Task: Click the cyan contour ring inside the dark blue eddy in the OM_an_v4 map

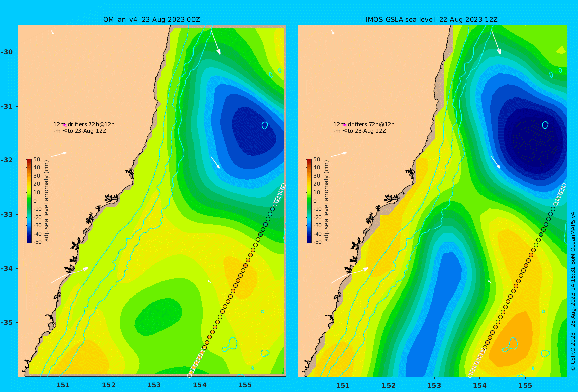Action: click(265, 125)
